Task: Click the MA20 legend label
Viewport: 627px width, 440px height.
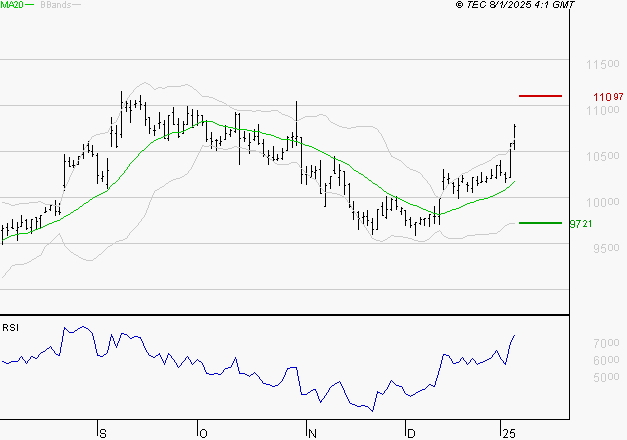Action: (12, 5)
